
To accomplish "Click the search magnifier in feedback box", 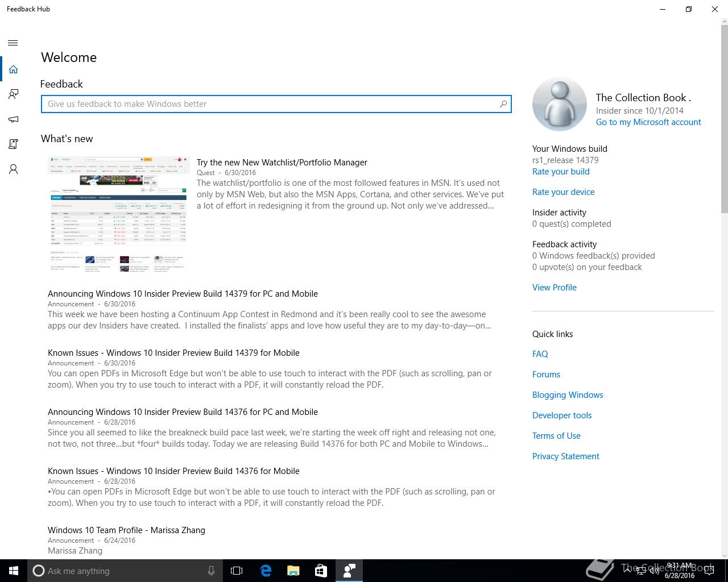I will click(x=503, y=104).
